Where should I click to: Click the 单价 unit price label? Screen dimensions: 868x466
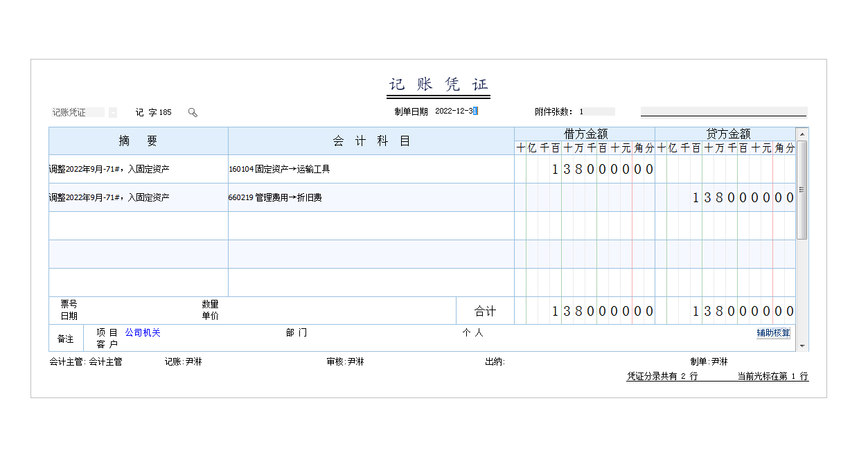click(210, 316)
